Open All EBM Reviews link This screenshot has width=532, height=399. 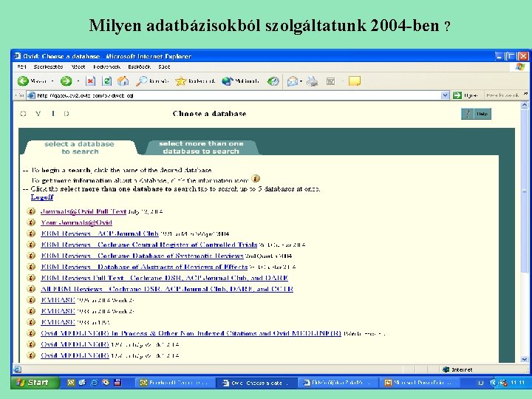pyautogui.click(x=167, y=289)
